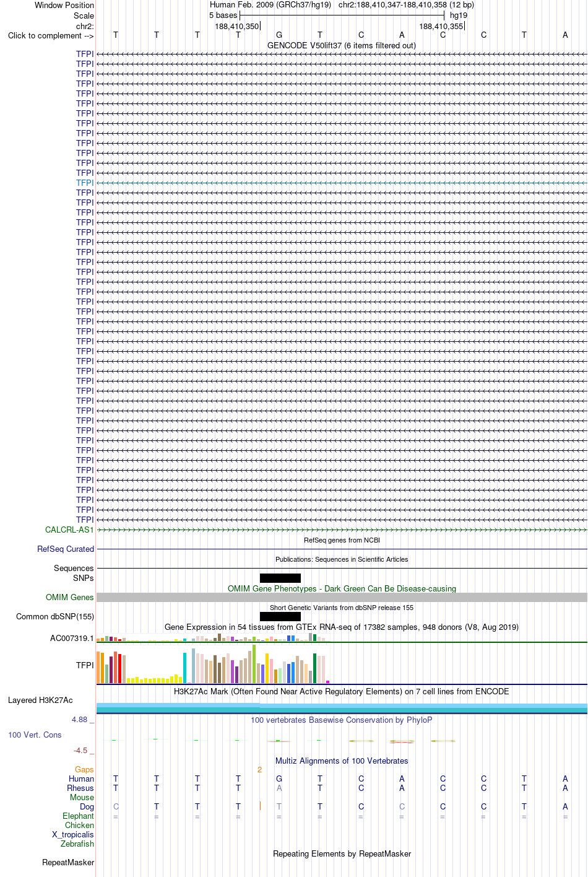Select the Zebrafish alignment row label
This screenshot has height=877, width=588.
point(77,844)
